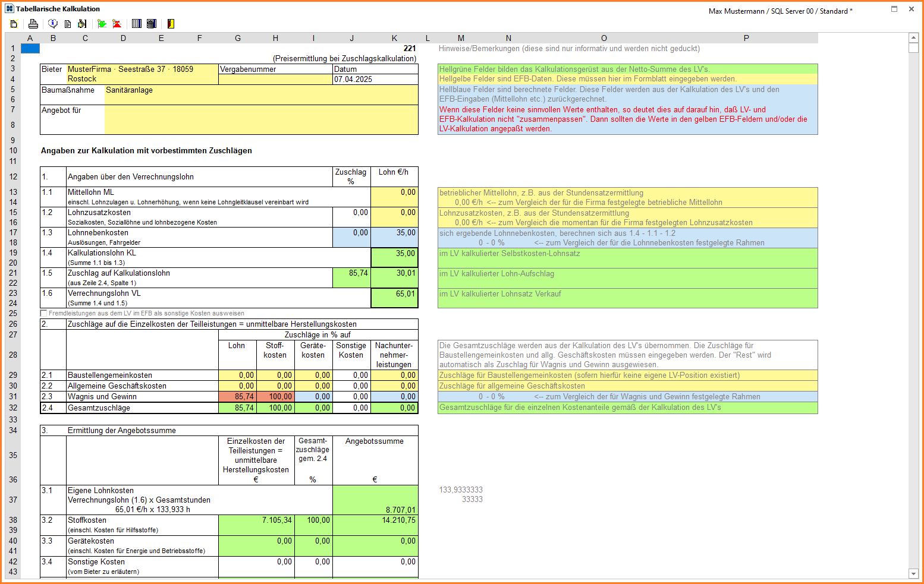Click the green flag toolbar icon

pos(102,24)
